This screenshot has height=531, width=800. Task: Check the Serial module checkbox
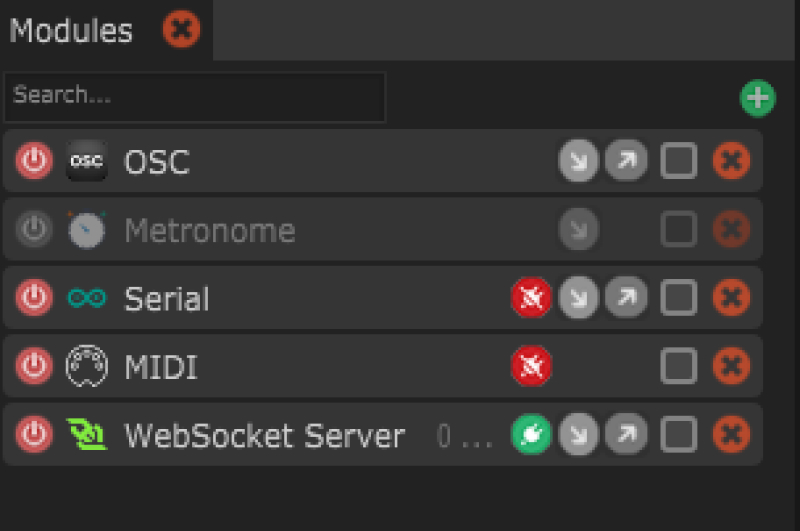pos(679,298)
